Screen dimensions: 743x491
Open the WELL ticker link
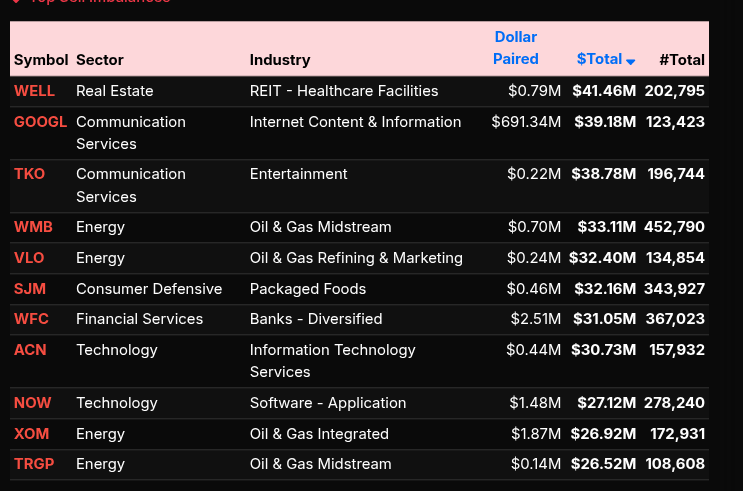[34, 91]
